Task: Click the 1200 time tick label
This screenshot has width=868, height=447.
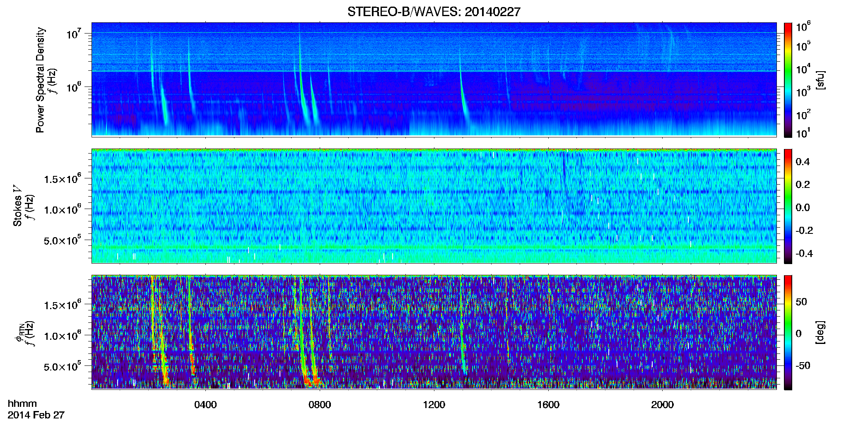Action: click(434, 405)
